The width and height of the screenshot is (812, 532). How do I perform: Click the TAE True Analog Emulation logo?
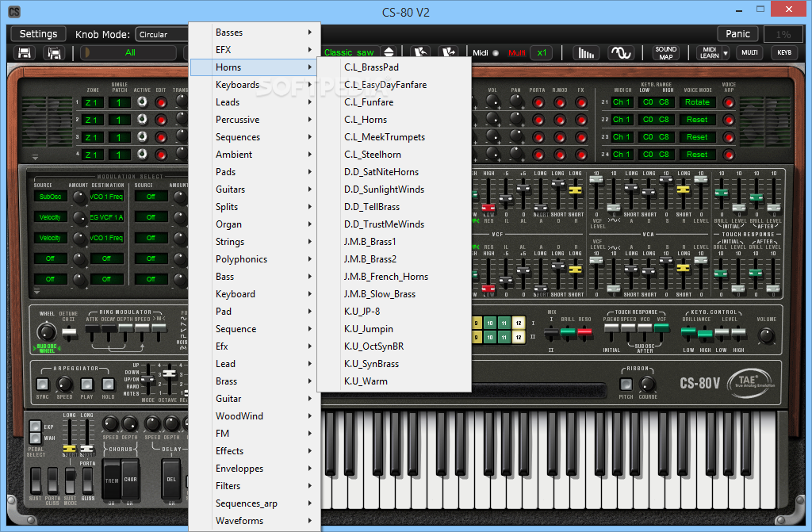point(752,382)
